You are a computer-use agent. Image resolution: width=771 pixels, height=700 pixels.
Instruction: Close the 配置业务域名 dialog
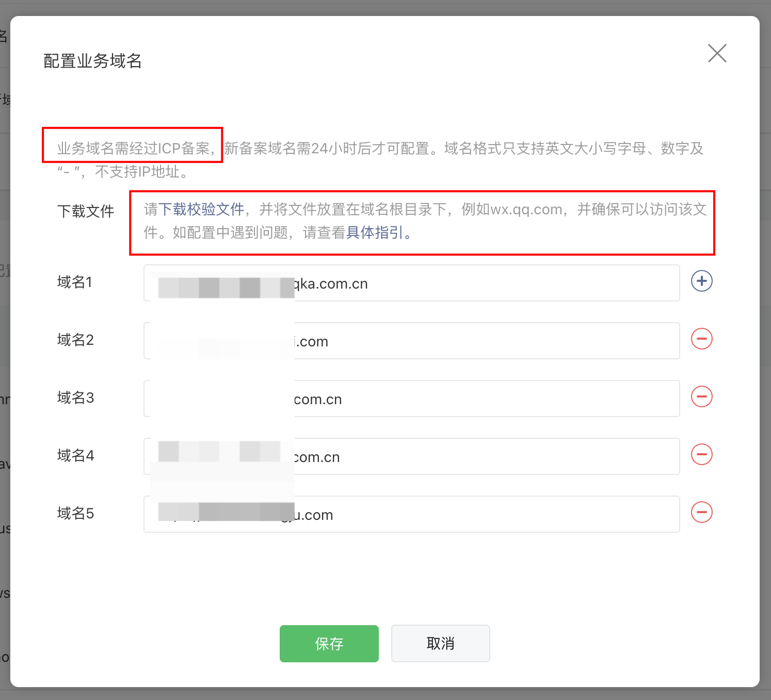pyautogui.click(x=717, y=53)
